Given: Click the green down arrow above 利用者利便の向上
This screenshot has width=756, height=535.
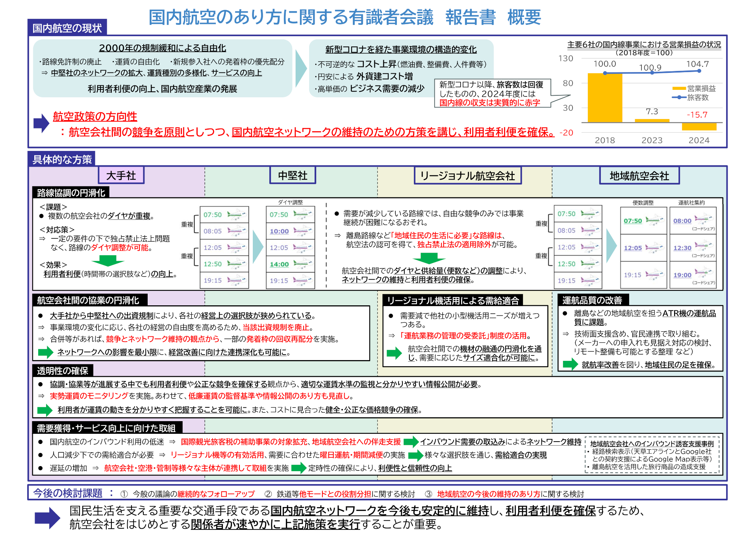Looking at the screenshot, I should click(x=107, y=260).
